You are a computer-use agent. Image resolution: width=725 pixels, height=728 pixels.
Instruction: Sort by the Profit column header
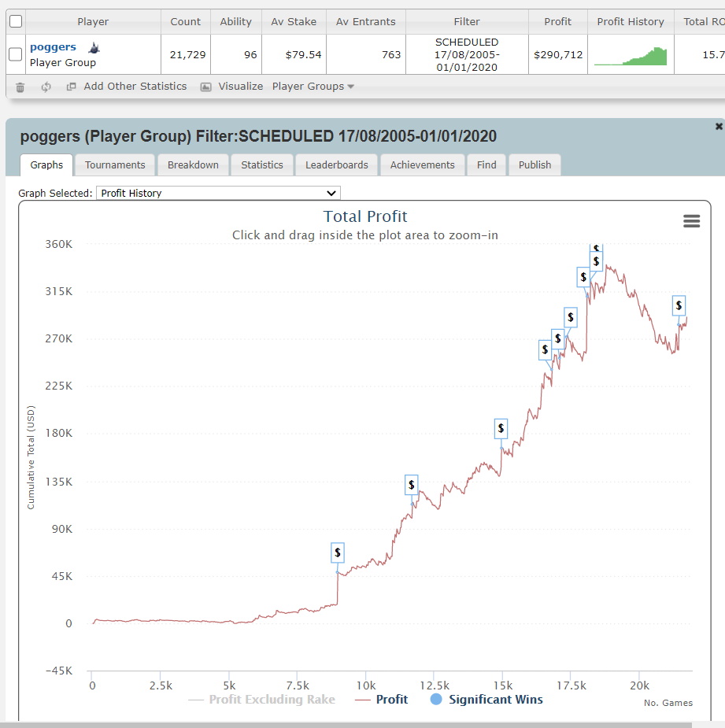tap(558, 21)
